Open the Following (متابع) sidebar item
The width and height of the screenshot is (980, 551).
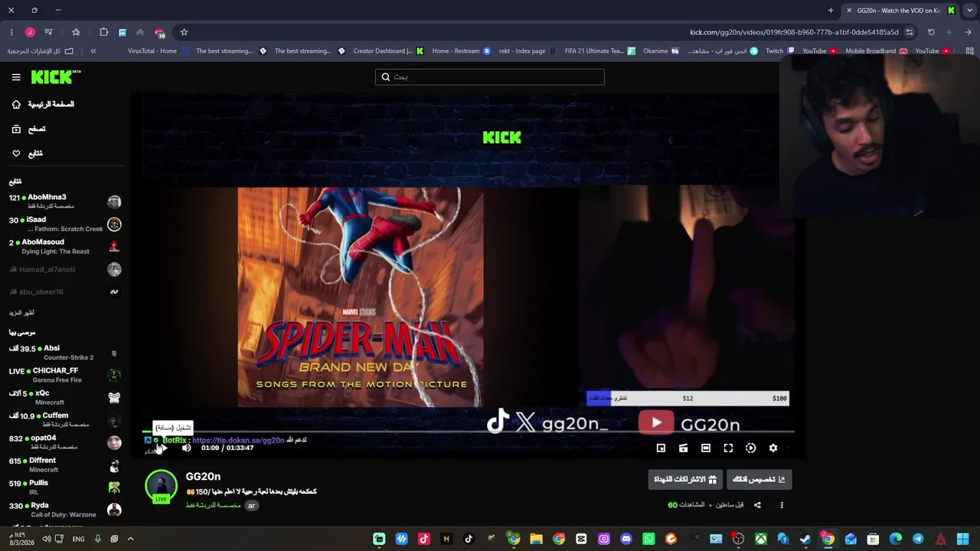click(x=28, y=154)
